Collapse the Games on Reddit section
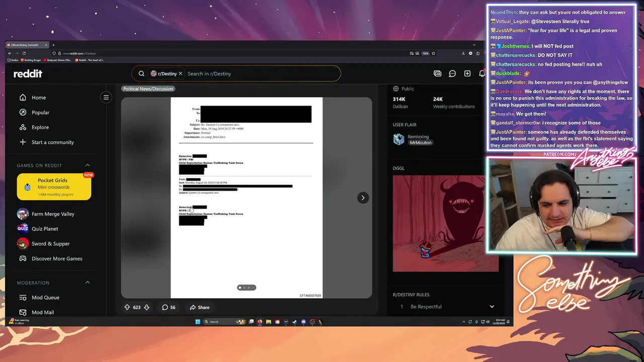This screenshot has height=362, width=644. point(88,165)
